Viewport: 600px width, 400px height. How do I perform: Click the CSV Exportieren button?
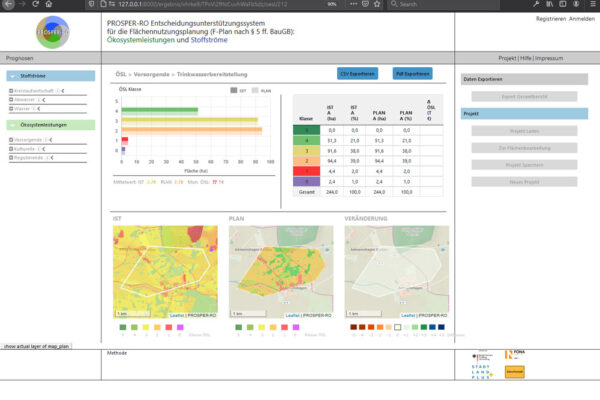pos(357,73)
